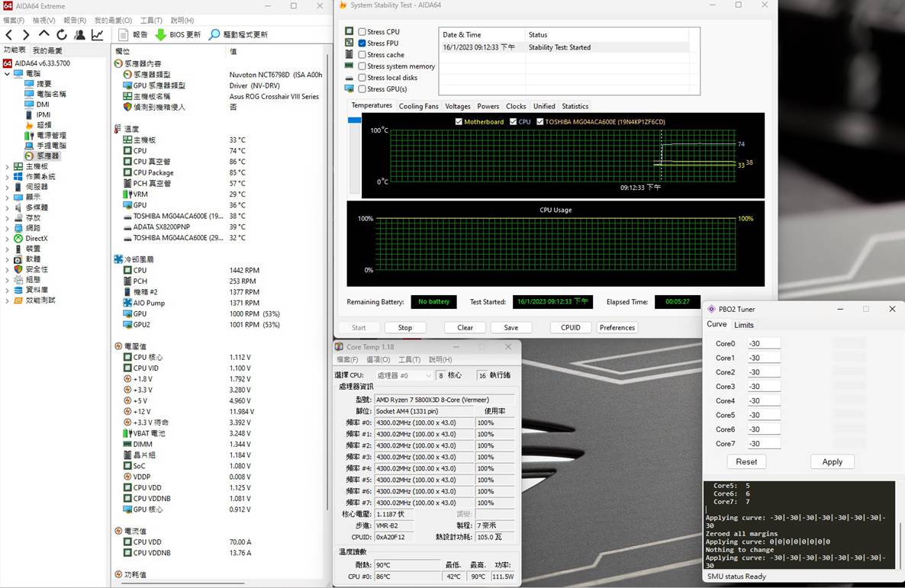905x588 pixels.
Task: Enable Stress system memory
Action: click(x=362, y=66)
